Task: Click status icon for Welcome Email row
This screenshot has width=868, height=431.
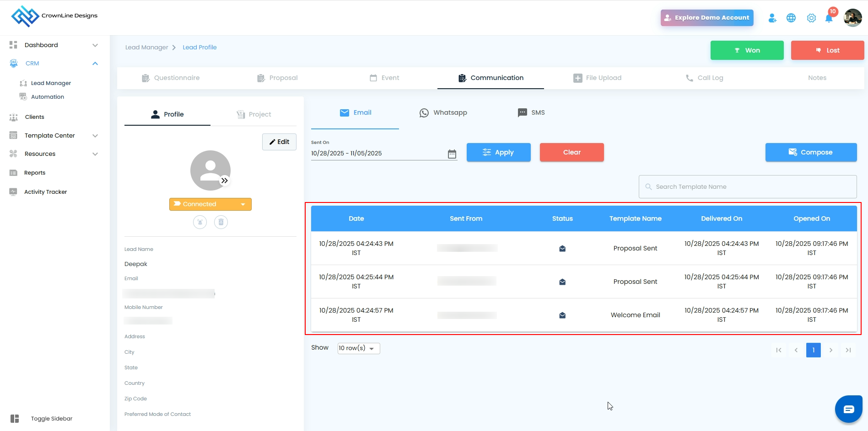Action: pyautogui.click(x=562, y=315)
